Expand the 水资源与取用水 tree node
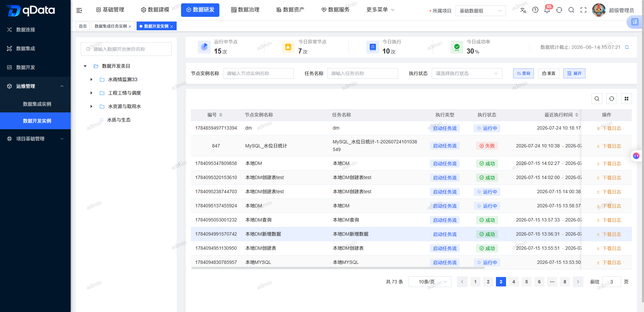644x312 pixels. (x=91, y=106)
